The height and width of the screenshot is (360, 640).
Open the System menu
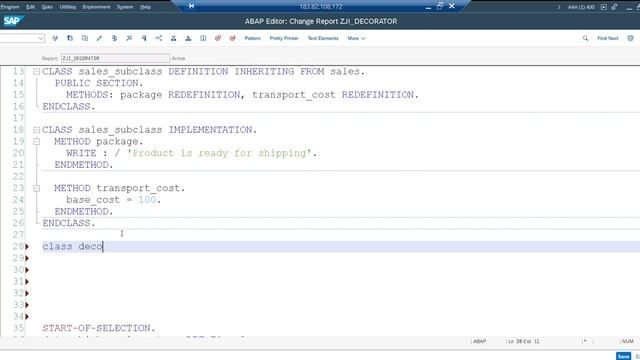pyautogui.click(x=125, y=7)
